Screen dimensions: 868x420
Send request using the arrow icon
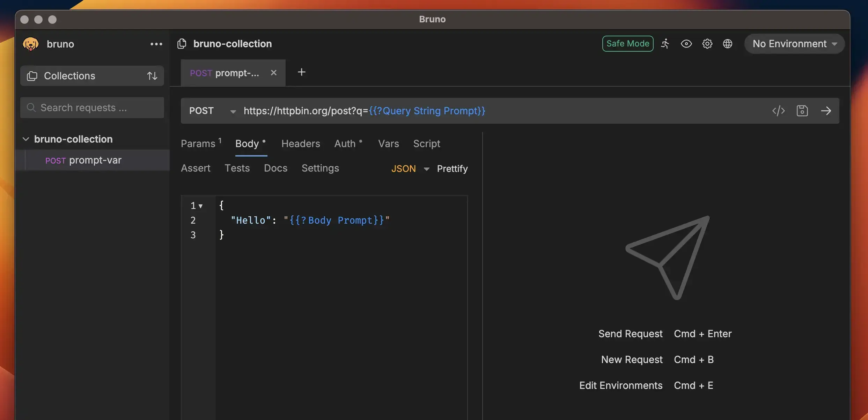pos(826,111)
